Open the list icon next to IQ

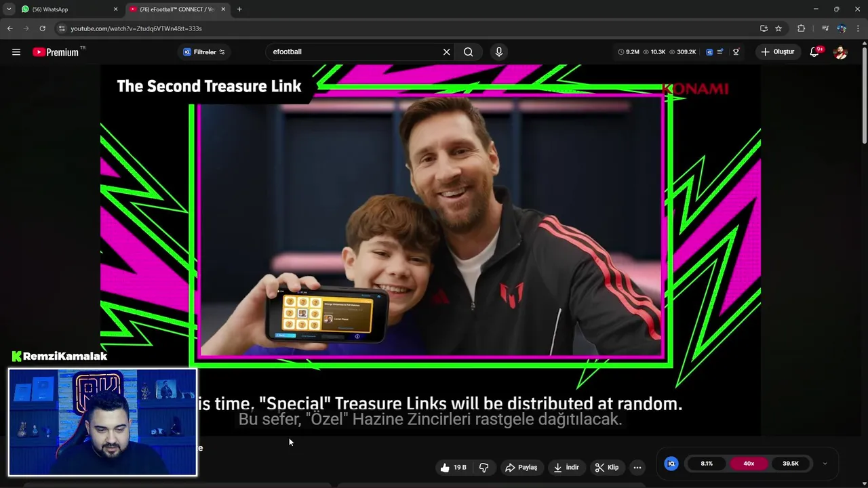[720, 52]
